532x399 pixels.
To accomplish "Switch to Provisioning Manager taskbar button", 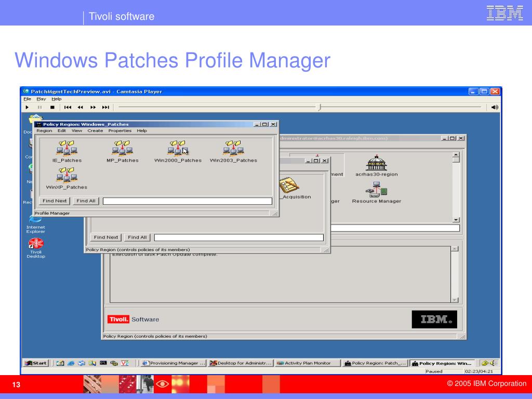I will click(174, 363).
